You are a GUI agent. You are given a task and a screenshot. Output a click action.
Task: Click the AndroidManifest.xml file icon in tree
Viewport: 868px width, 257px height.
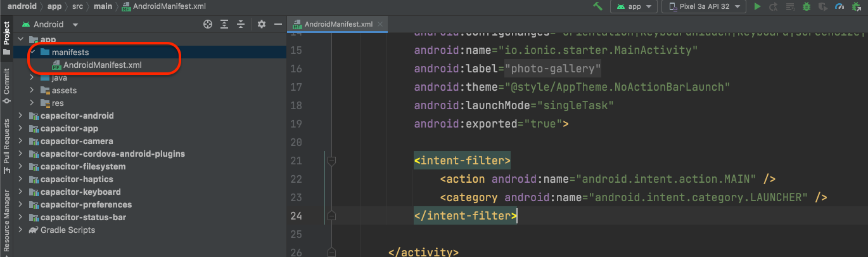click(x=57, y=65)
